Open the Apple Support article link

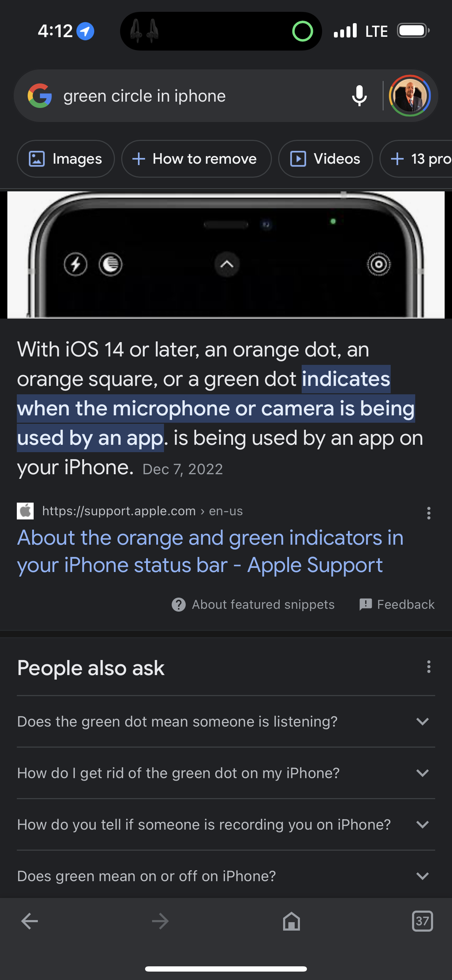tap(210, 551)
